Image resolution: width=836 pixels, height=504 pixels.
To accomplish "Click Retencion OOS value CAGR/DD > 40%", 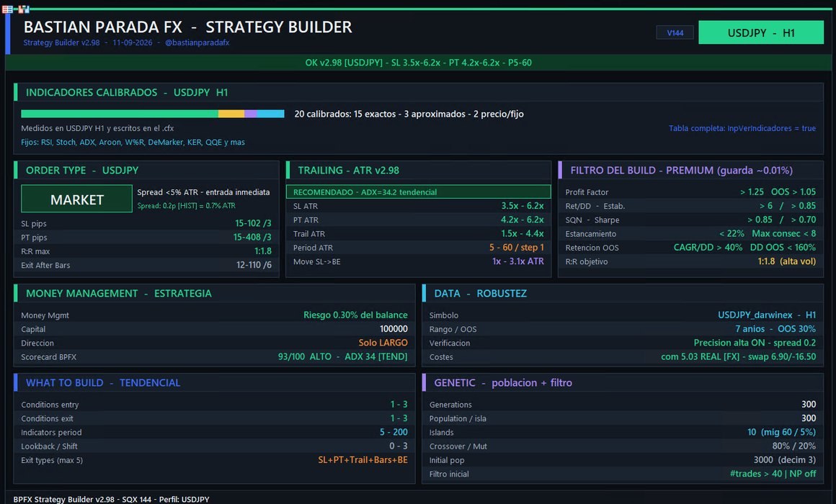I will click(708, 247).
